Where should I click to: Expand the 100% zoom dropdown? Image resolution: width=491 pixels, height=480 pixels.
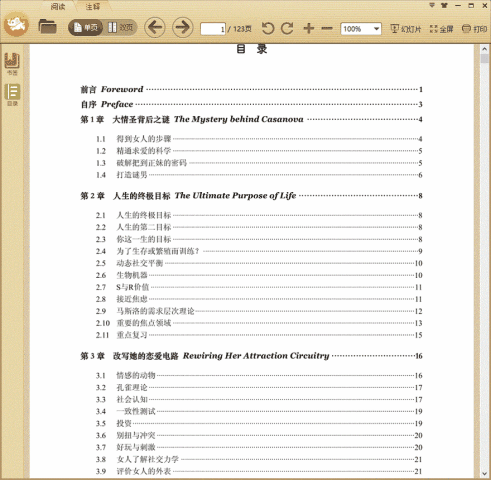coord(376,29)
